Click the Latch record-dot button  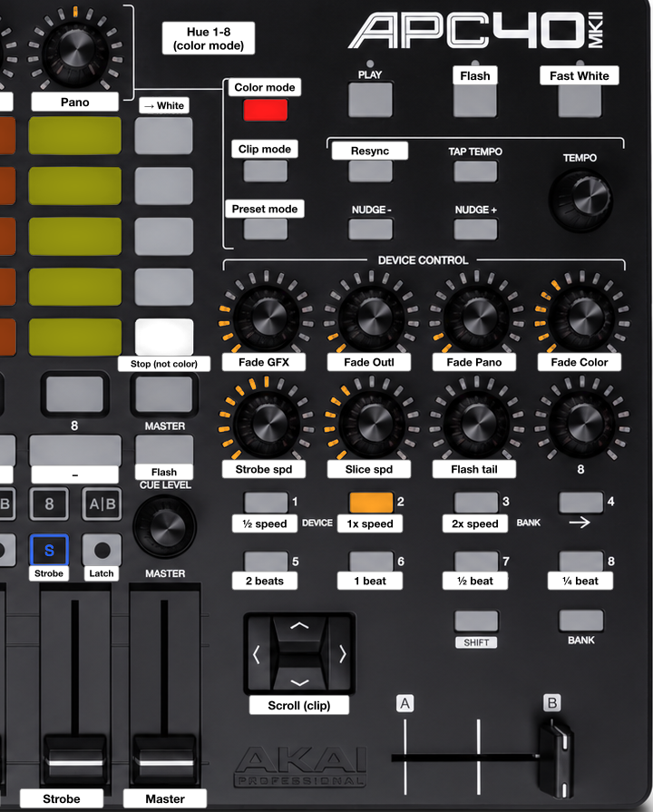point(102,550)
